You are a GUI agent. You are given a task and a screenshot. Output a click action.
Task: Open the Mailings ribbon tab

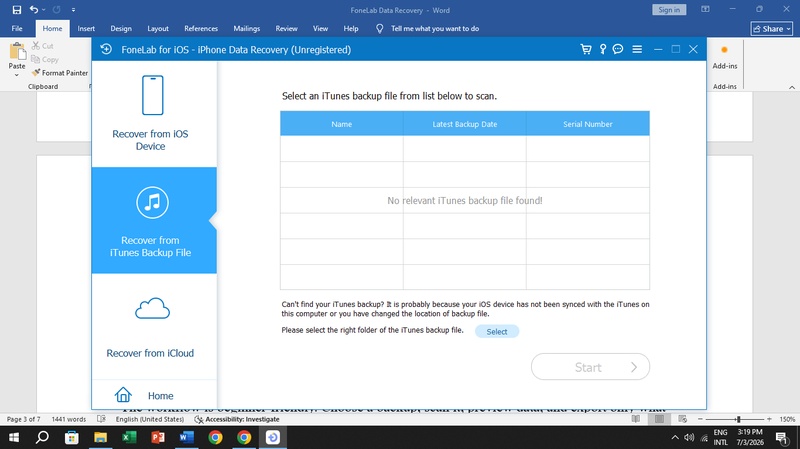[x=246, y=29]
